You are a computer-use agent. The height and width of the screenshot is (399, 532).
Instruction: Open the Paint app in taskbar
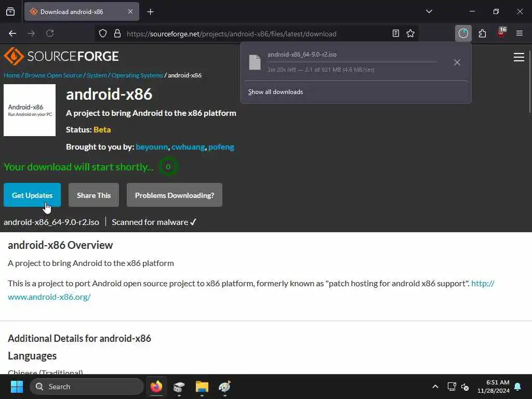(224, 387)
